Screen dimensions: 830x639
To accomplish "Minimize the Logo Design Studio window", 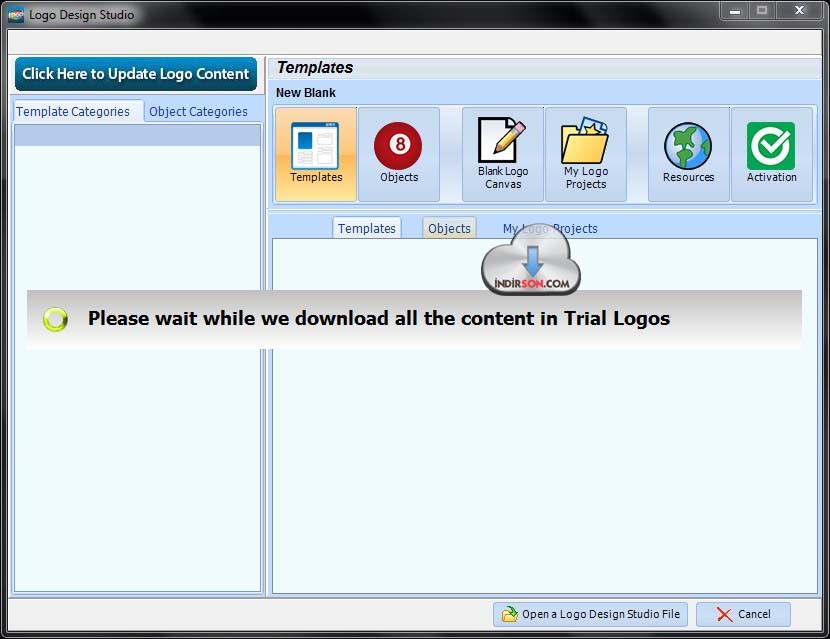I will (x=735, y=11).
